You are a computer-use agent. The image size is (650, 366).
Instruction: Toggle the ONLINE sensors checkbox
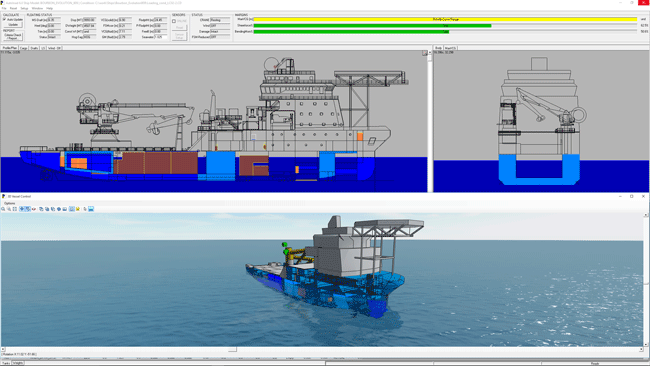[x=174, y=21]
